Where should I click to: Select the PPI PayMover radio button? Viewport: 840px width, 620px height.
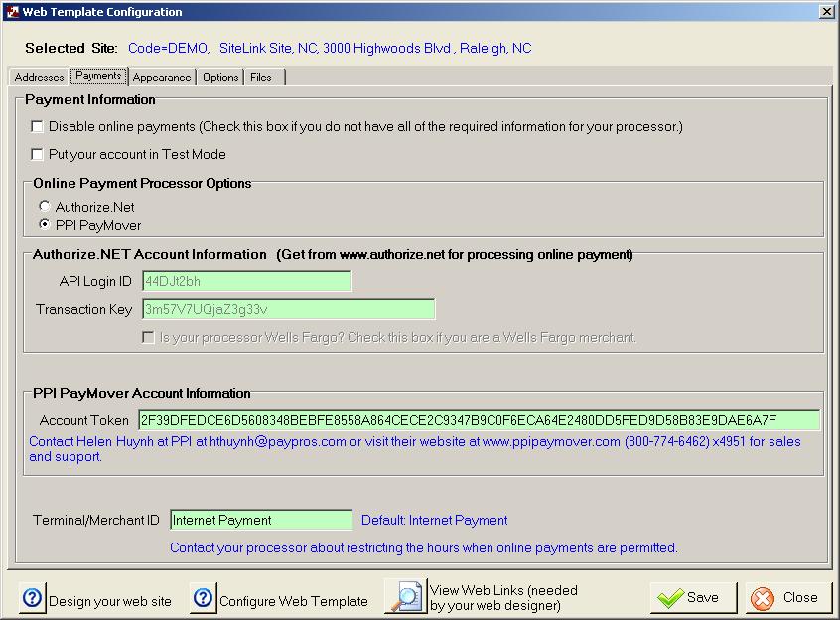(x=45, y=224)
